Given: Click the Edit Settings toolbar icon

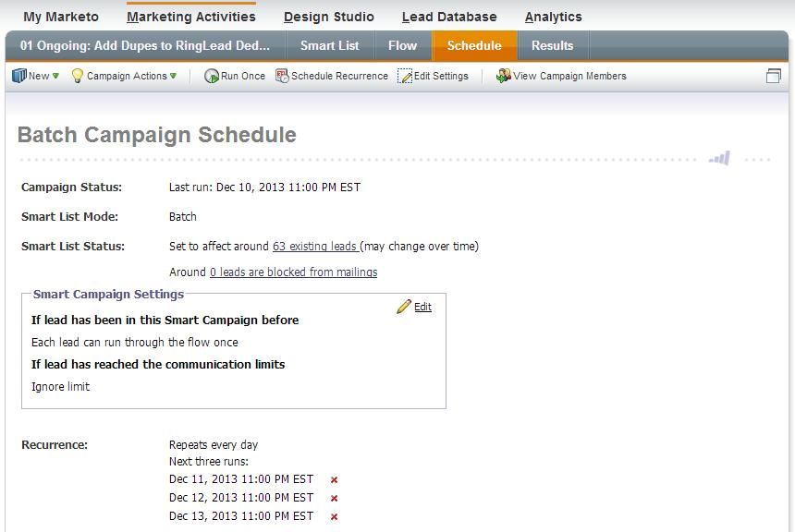Looking at the screenshot, I should point(405,77).
